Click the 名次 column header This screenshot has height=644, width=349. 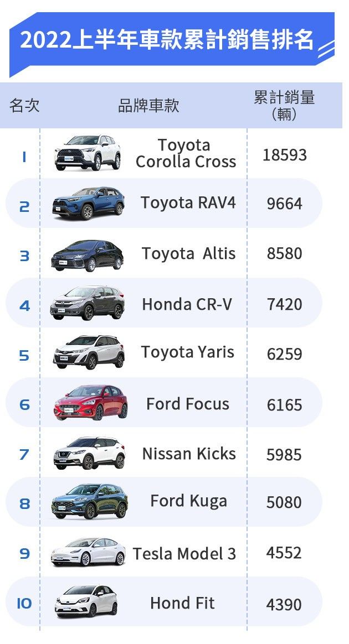[24, 105]
